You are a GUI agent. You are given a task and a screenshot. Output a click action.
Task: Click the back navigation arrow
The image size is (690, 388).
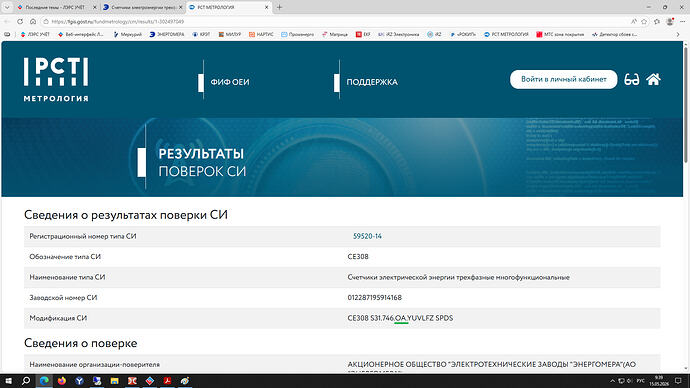point(7,21)
